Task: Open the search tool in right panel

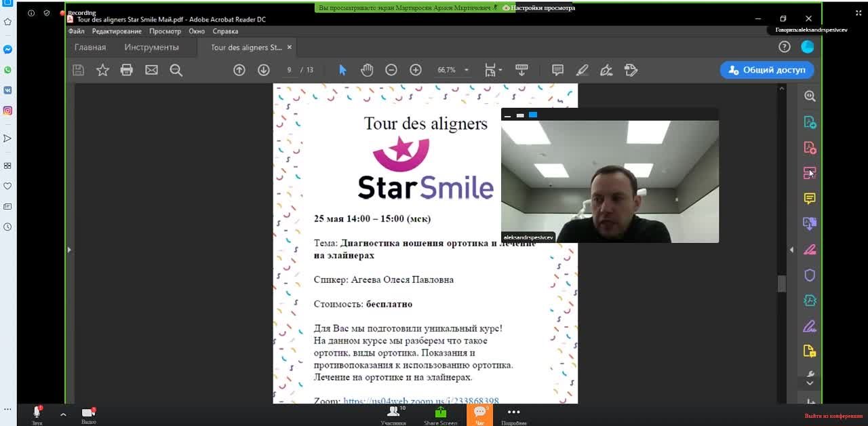Action: [810, 96]
